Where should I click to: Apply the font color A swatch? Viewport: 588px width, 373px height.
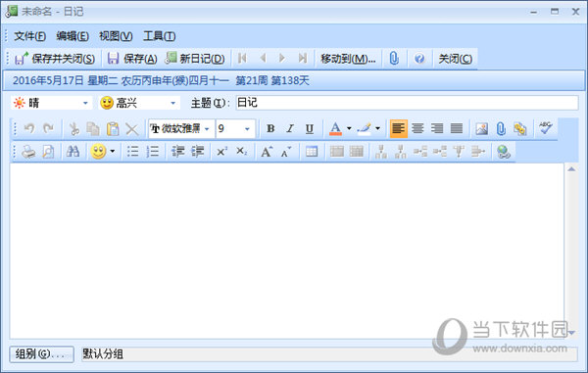point(335,129)
